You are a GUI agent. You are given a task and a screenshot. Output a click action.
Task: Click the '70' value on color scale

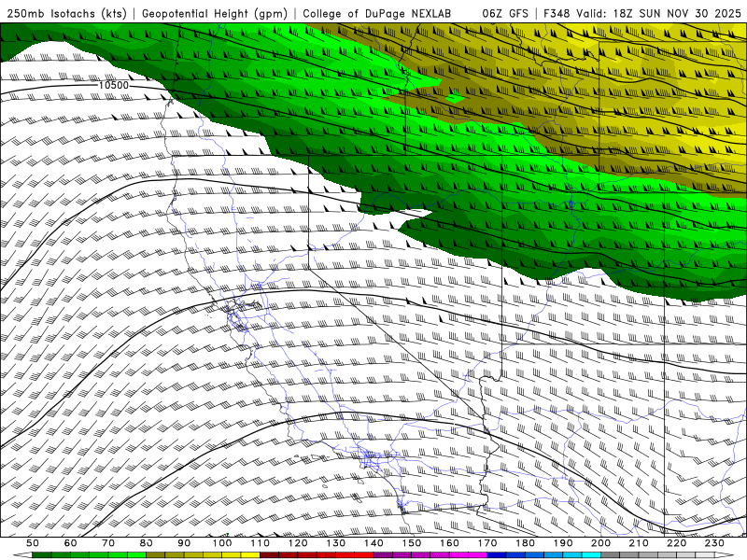pyautogui.click(x=108, y=543)
